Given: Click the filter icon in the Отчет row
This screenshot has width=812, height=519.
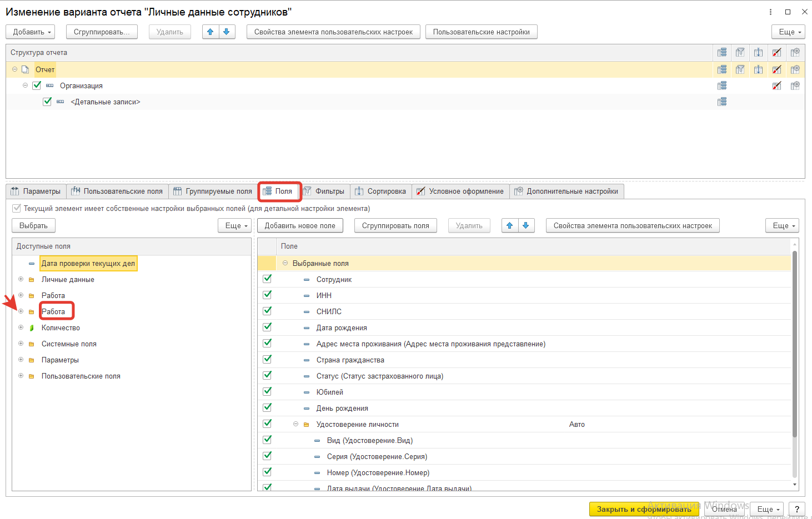Looking at the screenshot, I should click(x=740, y=69).
